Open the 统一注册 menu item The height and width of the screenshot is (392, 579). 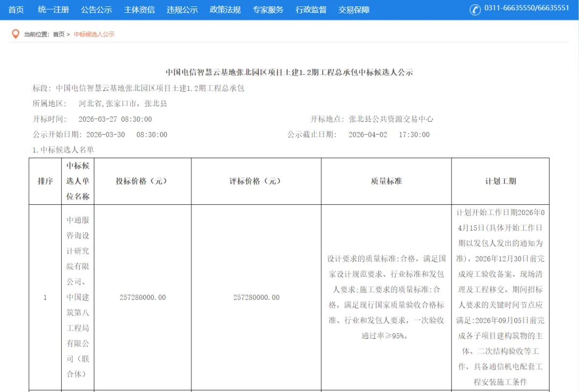[x=54, y=10]
